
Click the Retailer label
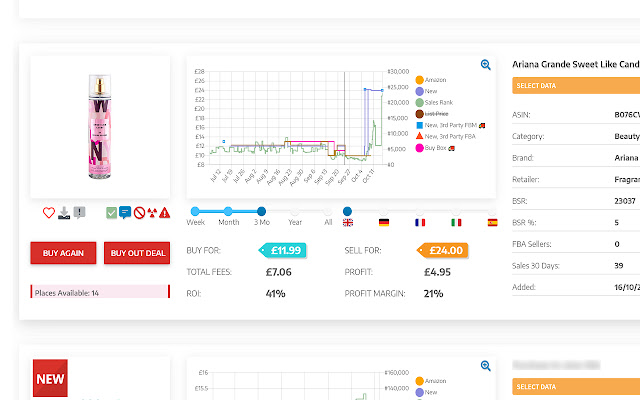point(526,179)
